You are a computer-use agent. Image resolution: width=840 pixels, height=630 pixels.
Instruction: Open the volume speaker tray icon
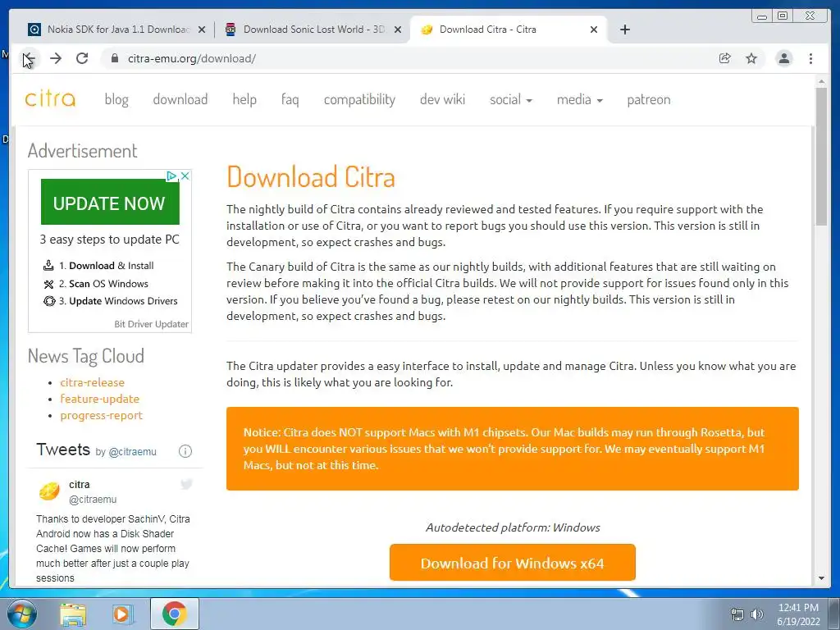coord(757,614)
